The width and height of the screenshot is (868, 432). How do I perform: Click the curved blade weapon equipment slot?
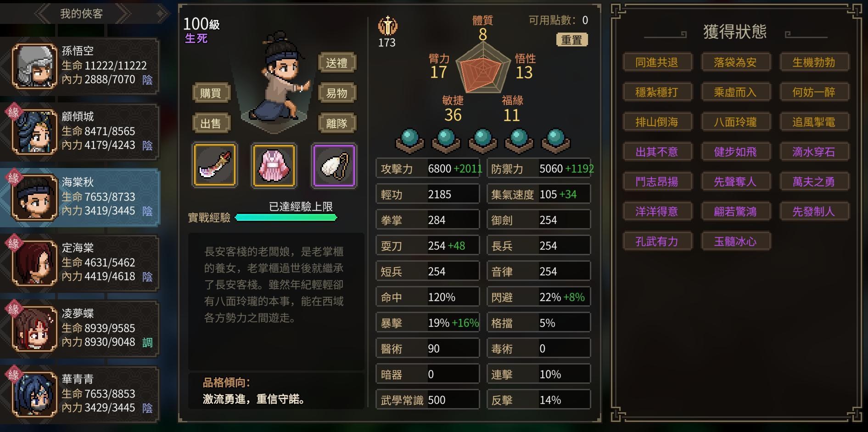pos(214,165)
